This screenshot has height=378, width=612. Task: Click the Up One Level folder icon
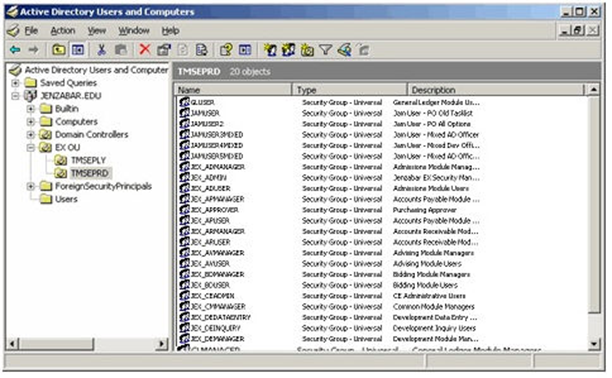59,50
